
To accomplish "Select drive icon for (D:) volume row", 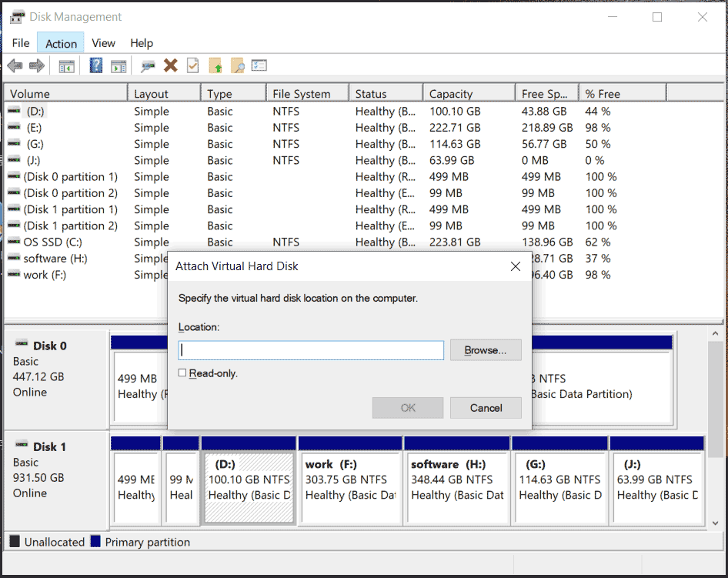I will pos(14,111).
